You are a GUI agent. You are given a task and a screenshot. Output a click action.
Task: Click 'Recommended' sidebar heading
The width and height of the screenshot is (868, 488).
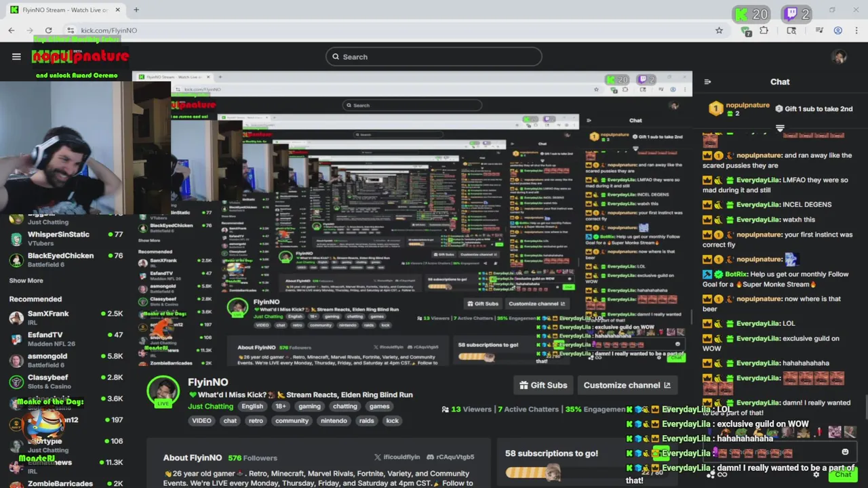pos(35,299)
